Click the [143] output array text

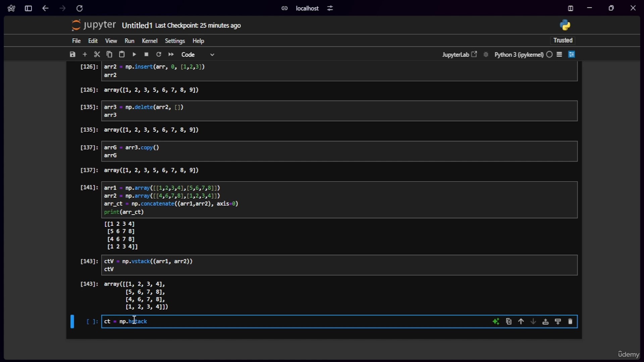pyautogui.click(x=137, y=296)
